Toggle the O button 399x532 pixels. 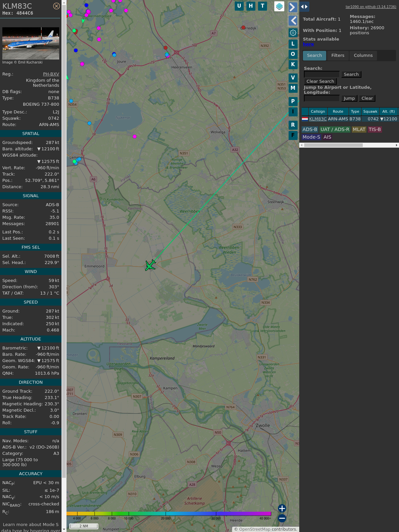point(293,54)
